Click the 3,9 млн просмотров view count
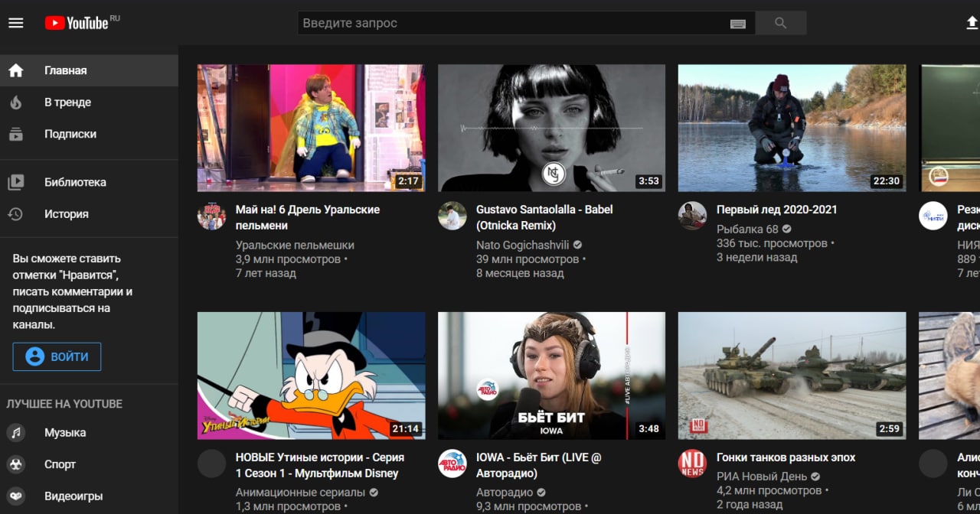Screen dimensions: 980x514 288,259
